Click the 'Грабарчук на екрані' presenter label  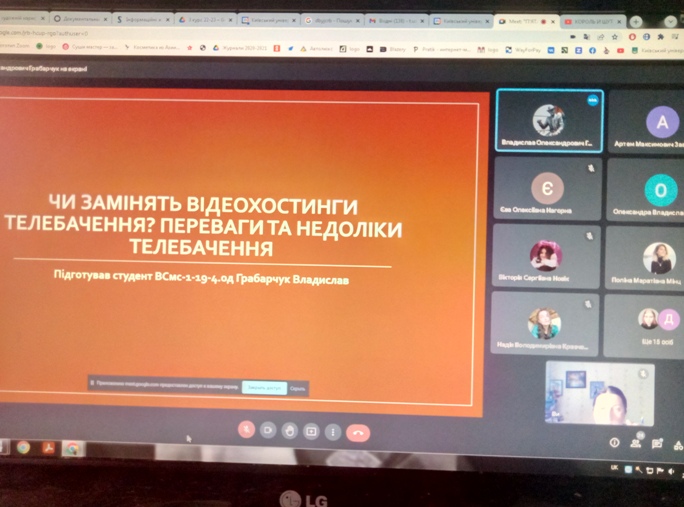coord(43,69)
